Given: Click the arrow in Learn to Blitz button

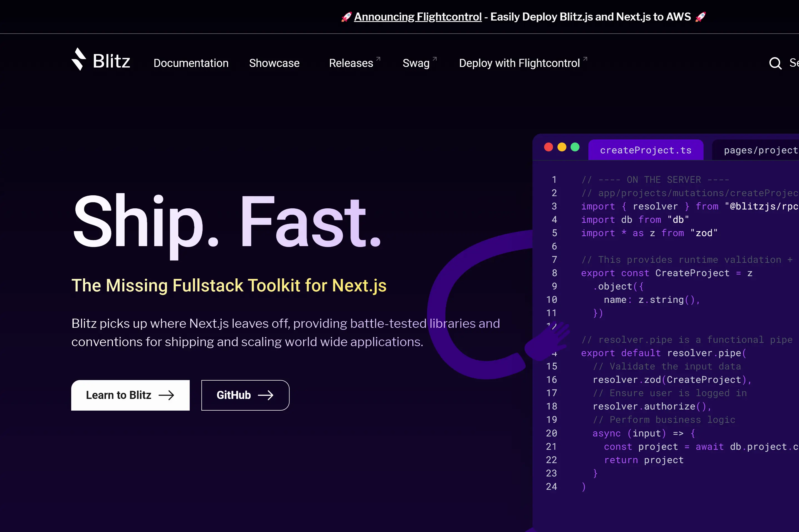Looking at the screenshot, I should 166,395.
